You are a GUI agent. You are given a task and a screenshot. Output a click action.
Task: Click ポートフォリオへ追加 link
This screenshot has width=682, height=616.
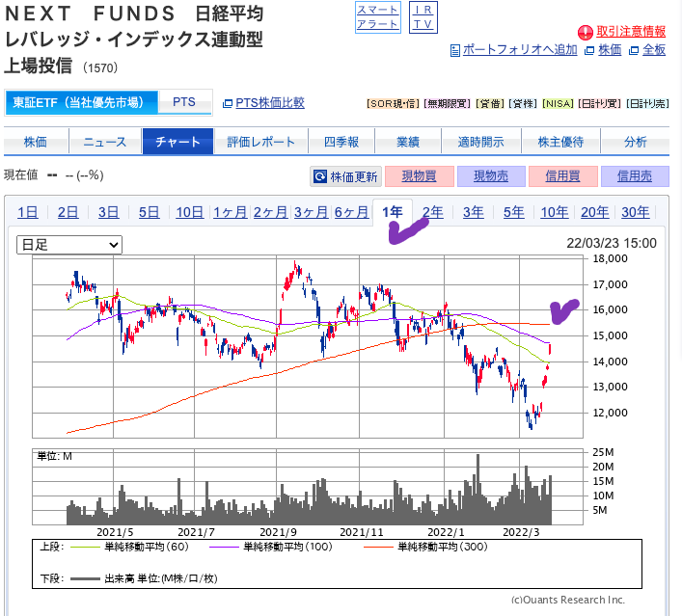point(520,50)
